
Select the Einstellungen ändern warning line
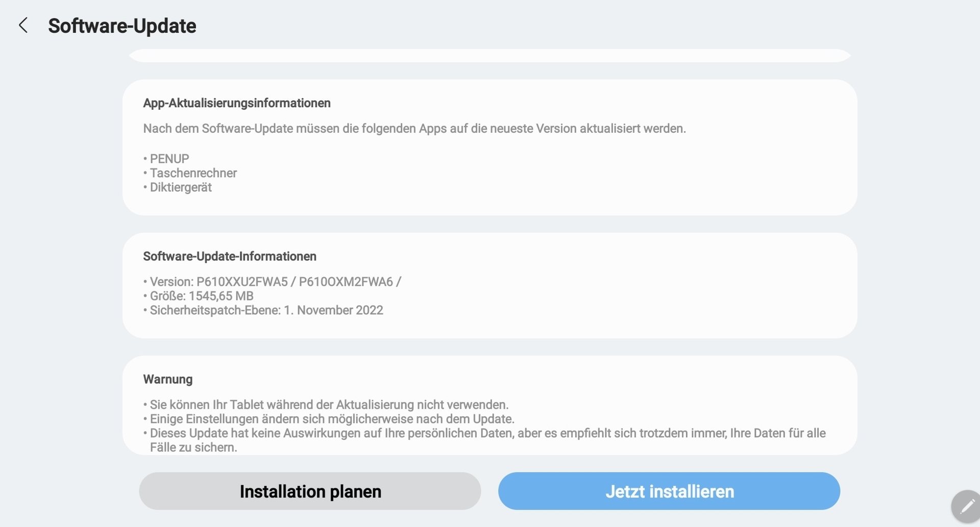point(332,419)
